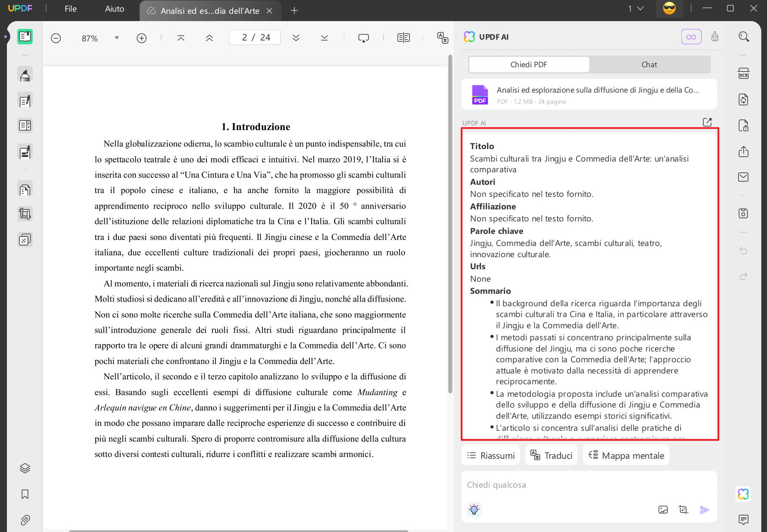Switch to the Chiedi PDF tab
The height and width of the screenshot is (532, 767).
click(529, 65)
